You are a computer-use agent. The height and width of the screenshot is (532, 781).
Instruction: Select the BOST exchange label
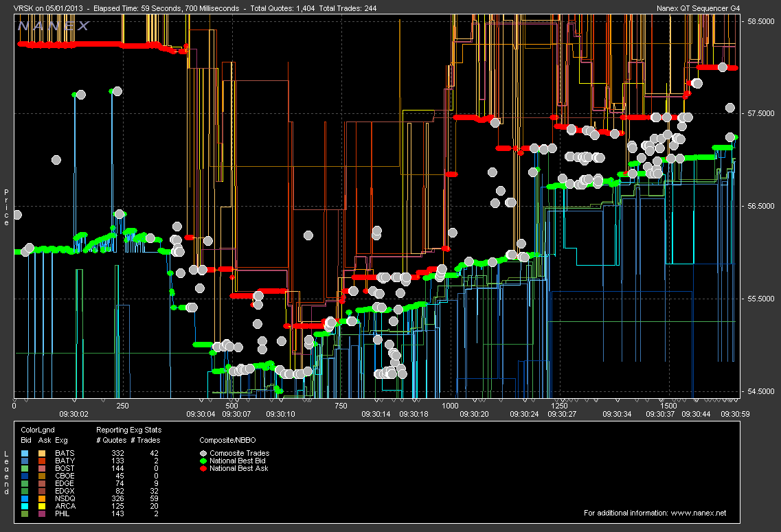pyautogui.click(x=65, y=468)
